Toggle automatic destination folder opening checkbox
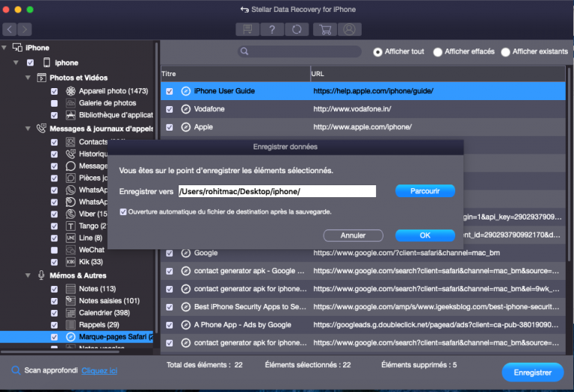This screenshot has height=392, width=574. pos(123,212)
